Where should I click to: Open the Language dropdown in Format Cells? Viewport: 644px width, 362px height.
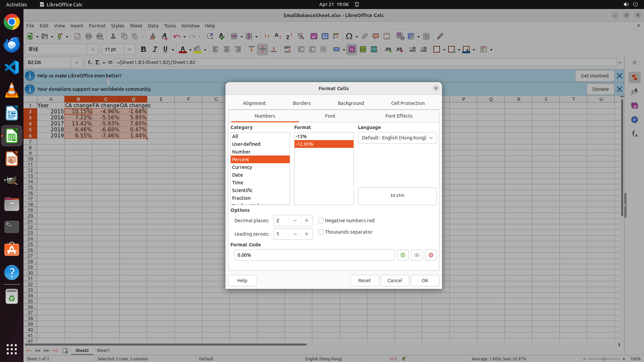(397, 138)
